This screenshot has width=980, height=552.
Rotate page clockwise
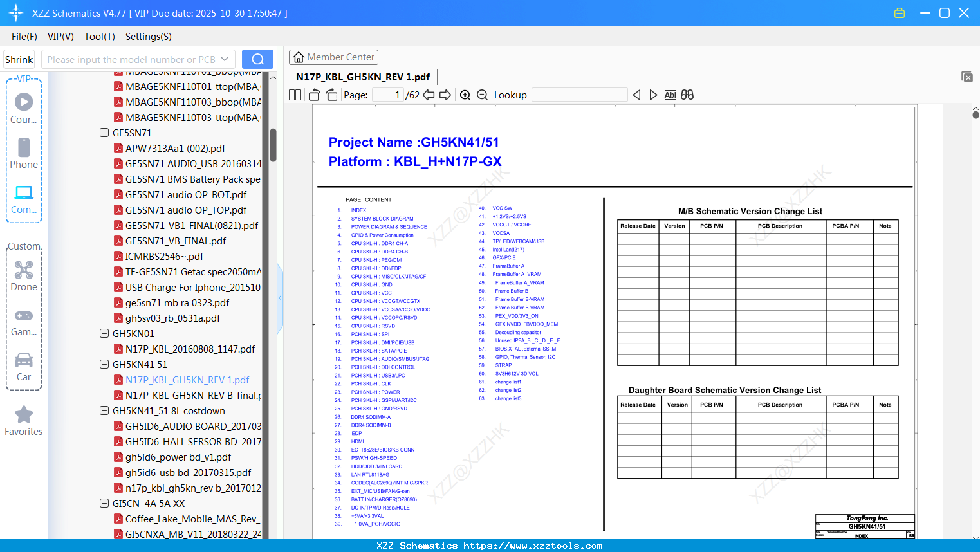coord(332,95)
